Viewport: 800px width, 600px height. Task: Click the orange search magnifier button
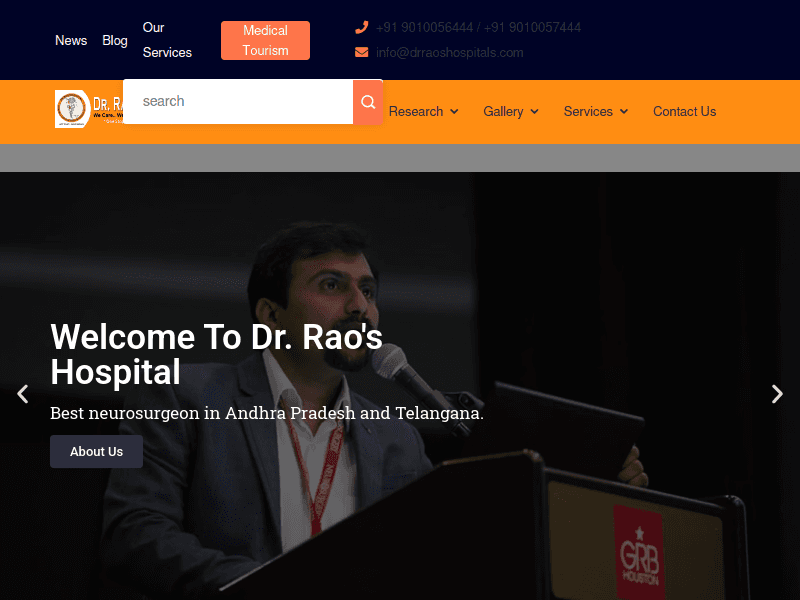tap(367, 101)
